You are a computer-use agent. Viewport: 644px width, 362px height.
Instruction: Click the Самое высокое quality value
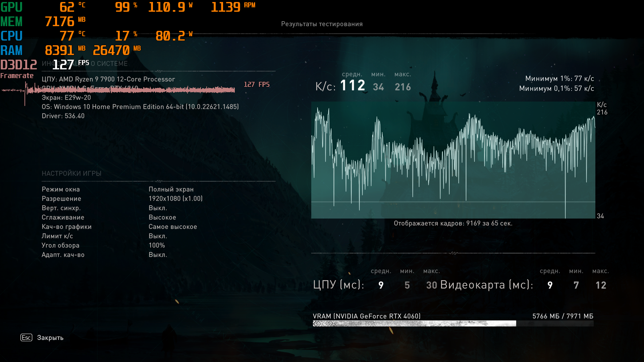point(173,227)
